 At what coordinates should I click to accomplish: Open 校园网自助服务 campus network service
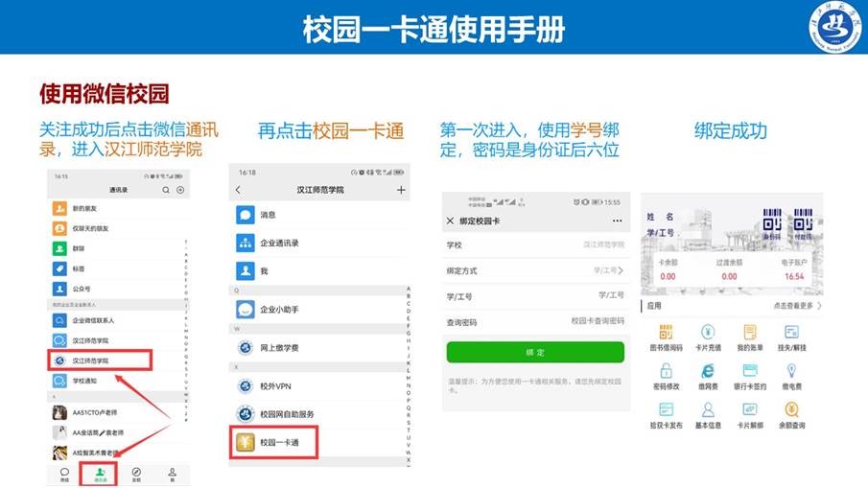click(x=319, y=414)
